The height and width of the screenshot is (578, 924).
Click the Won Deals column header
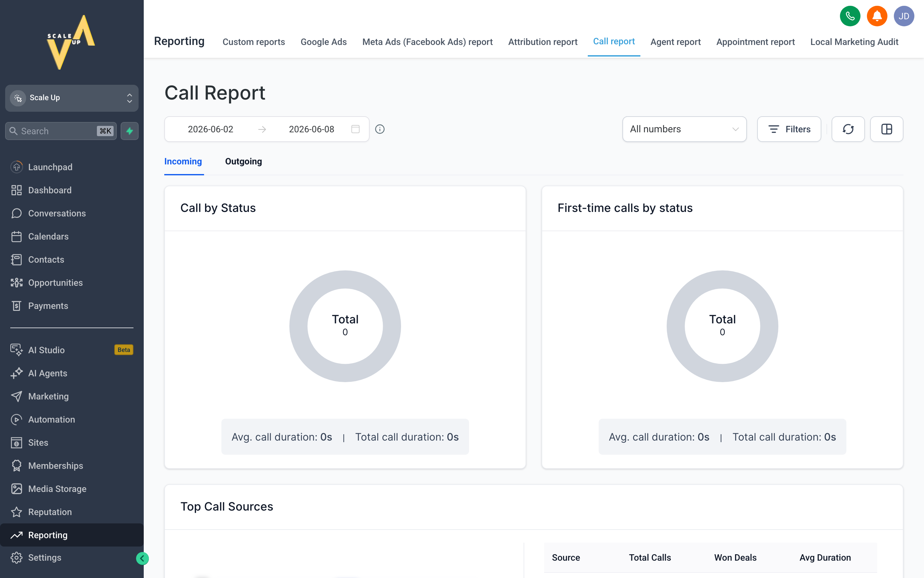click(735, 558)
